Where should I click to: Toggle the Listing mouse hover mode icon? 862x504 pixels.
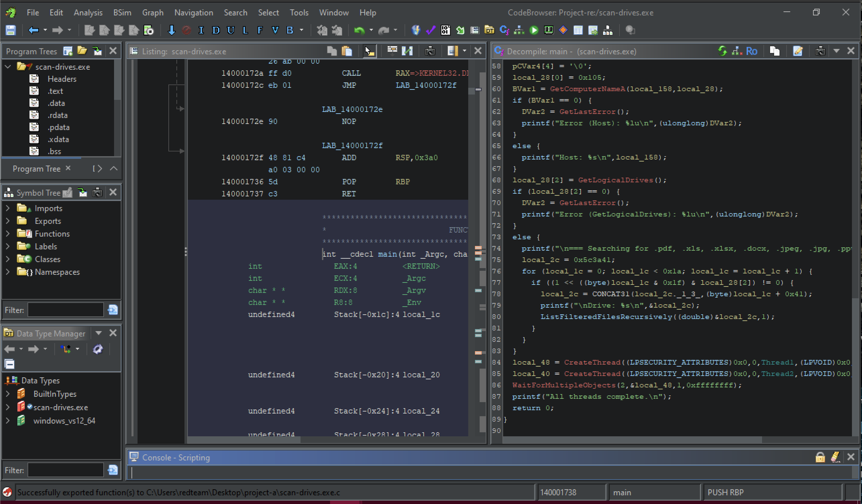coord(369,51)
